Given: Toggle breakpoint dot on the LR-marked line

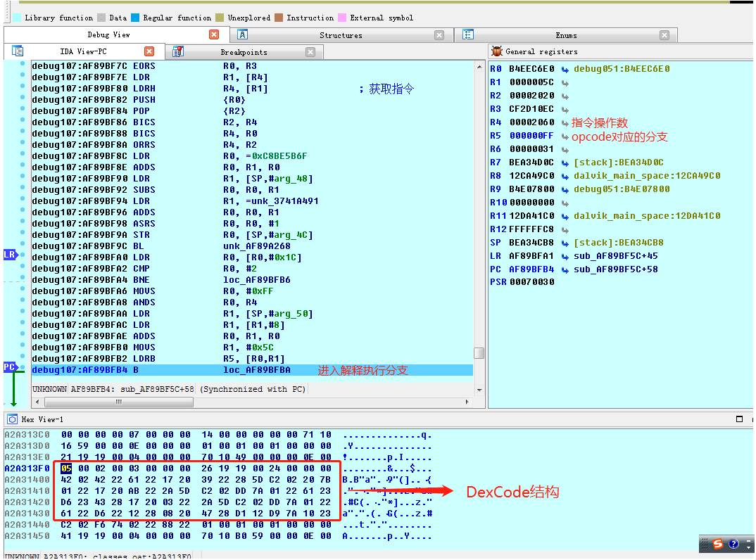Looking at the screenshot, I should click(23, 255).
